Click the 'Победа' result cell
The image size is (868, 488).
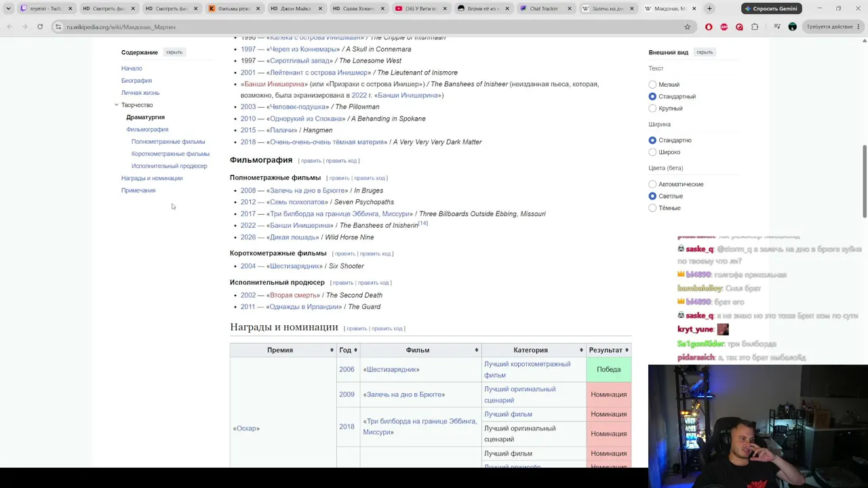point(609,369)
